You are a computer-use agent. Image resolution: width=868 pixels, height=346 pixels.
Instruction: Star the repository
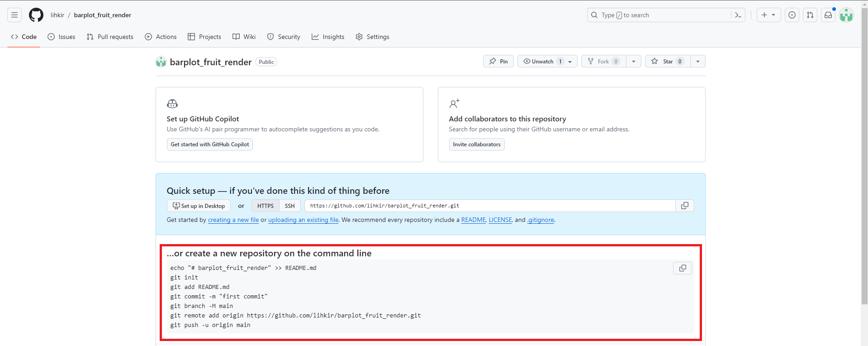click(x=668, y=61)
